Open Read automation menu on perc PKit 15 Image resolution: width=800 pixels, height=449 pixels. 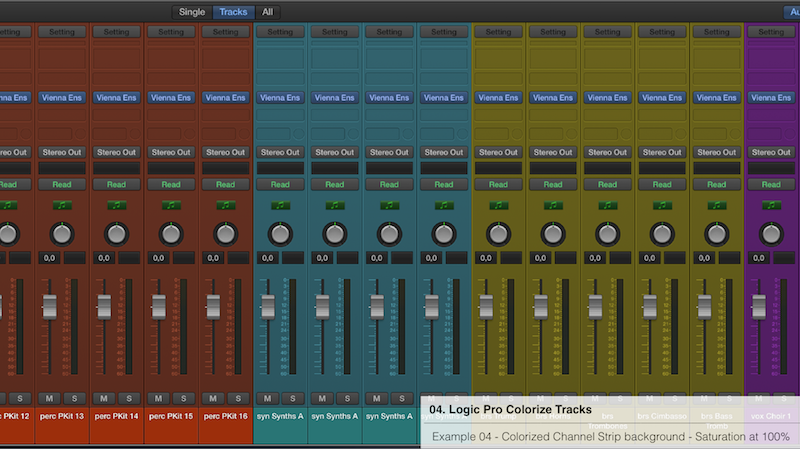[171, 184]
